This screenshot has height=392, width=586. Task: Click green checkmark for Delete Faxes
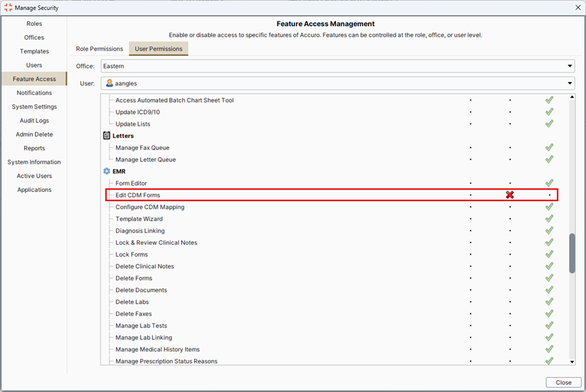tap(549, 314)
